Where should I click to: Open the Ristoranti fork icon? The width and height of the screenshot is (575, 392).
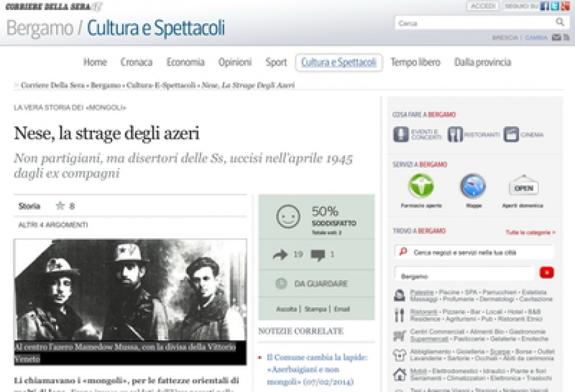pyautogui.click(x=455, y=134)
